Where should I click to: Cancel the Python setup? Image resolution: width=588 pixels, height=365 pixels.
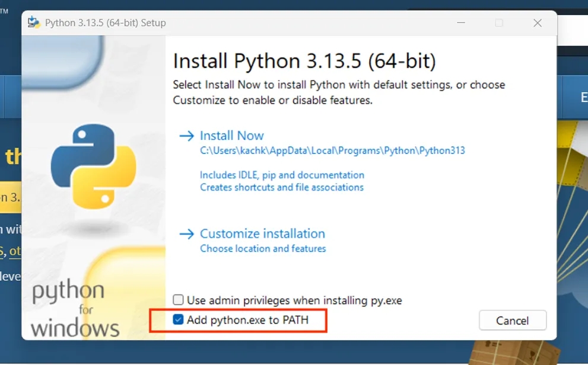click(512, 321)
